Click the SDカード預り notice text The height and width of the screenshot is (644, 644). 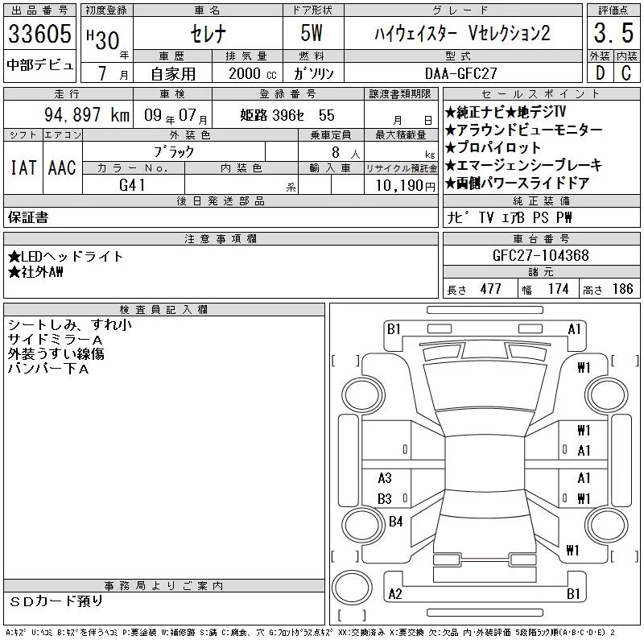[56, 601]
